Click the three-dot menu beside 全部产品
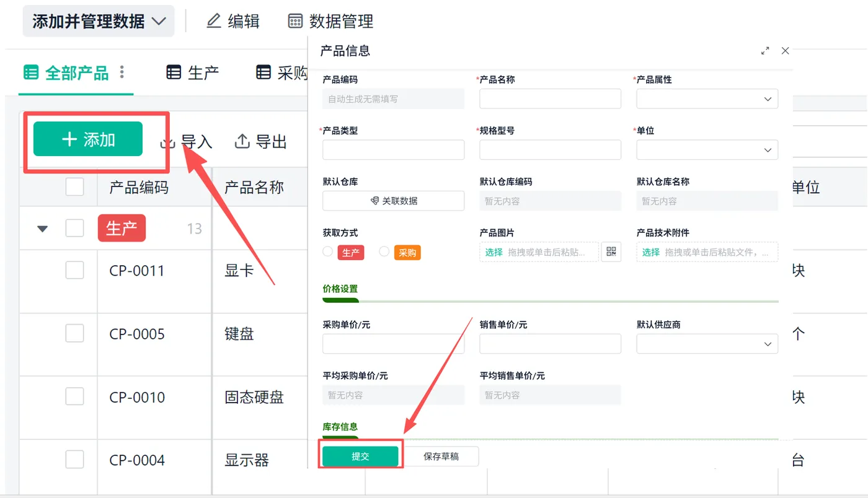 [122, 72]
